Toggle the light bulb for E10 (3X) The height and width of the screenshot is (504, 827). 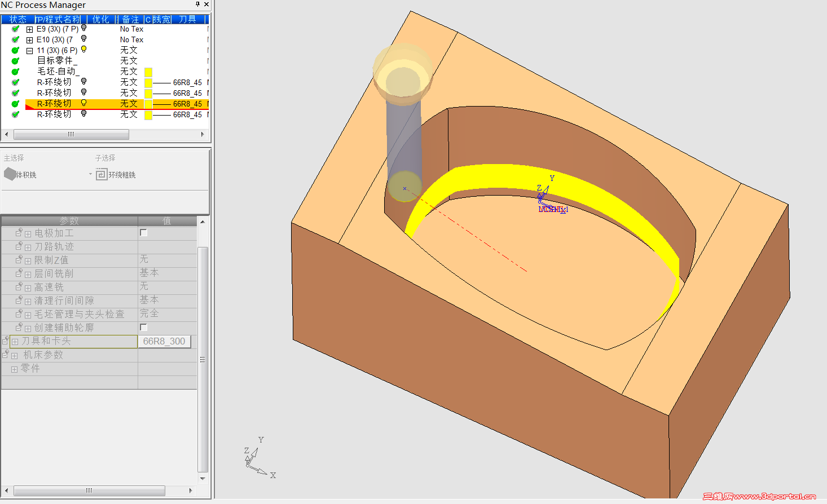click(x=83, y=39)
